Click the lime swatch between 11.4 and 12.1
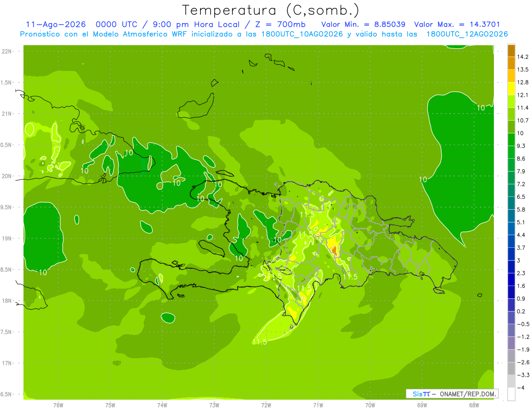 [511, 101]
